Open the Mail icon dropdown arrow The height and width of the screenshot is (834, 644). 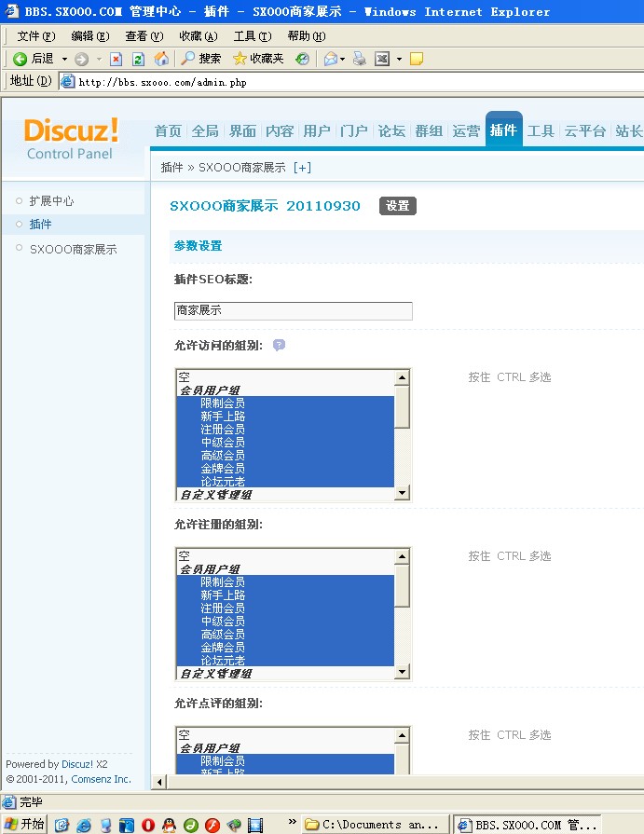coord(342,59)
